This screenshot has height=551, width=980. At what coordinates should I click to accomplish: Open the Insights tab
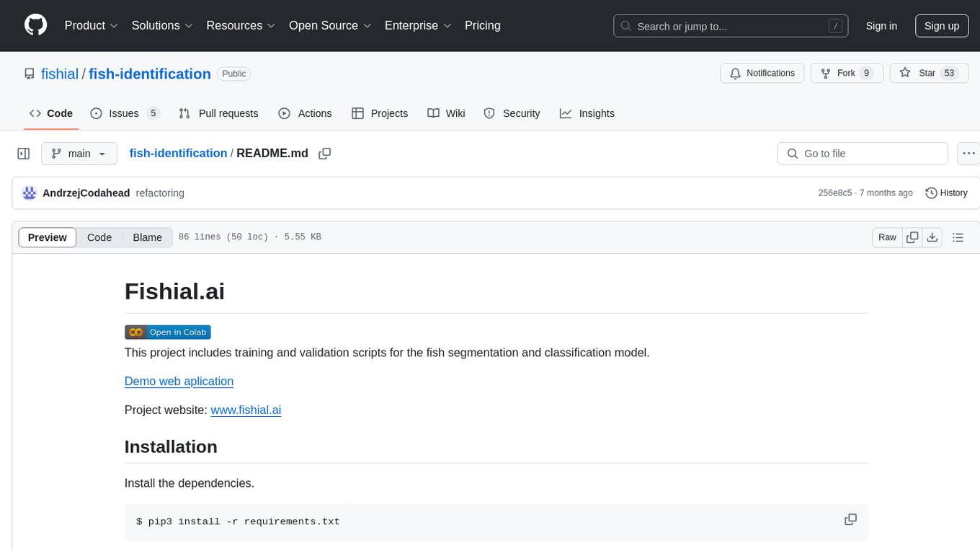587,113
